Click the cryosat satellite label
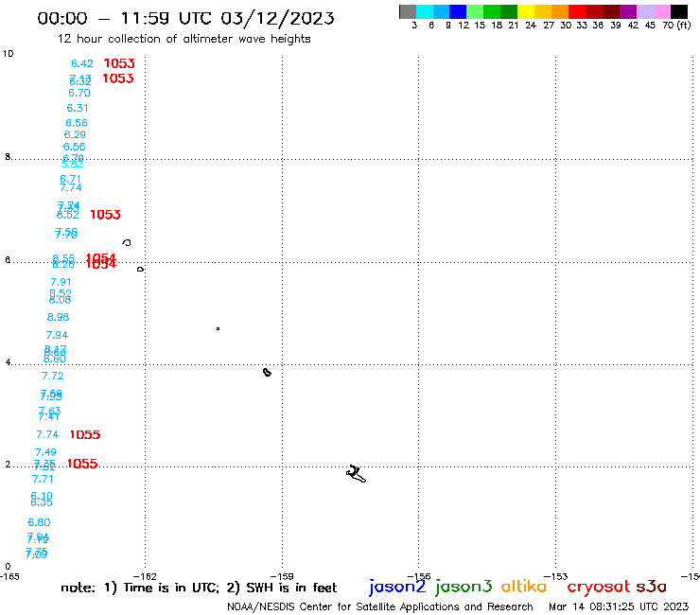700x615 pixels. [x=599, y=587]
